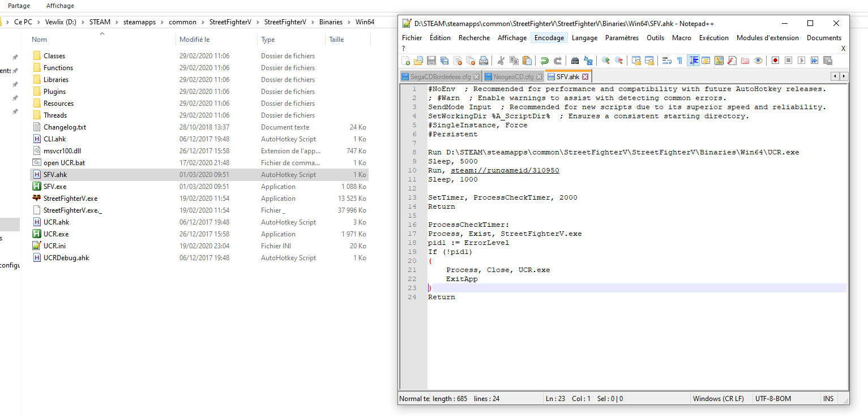This screenshot has height=418, width=868.
Task: Select the Changelog.txt file
Action: (x=199, y=127)
